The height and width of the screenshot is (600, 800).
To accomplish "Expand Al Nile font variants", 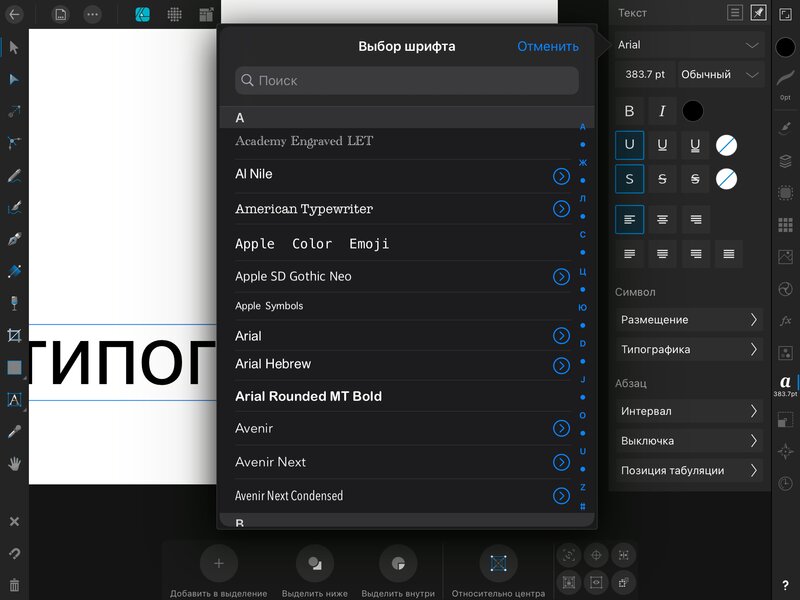I will coord(561,176).
